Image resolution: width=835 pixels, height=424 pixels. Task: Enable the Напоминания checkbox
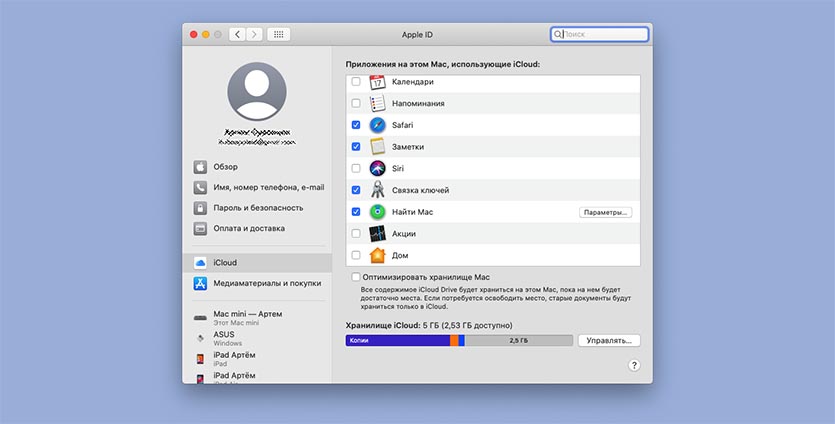(x=356, y=104)
